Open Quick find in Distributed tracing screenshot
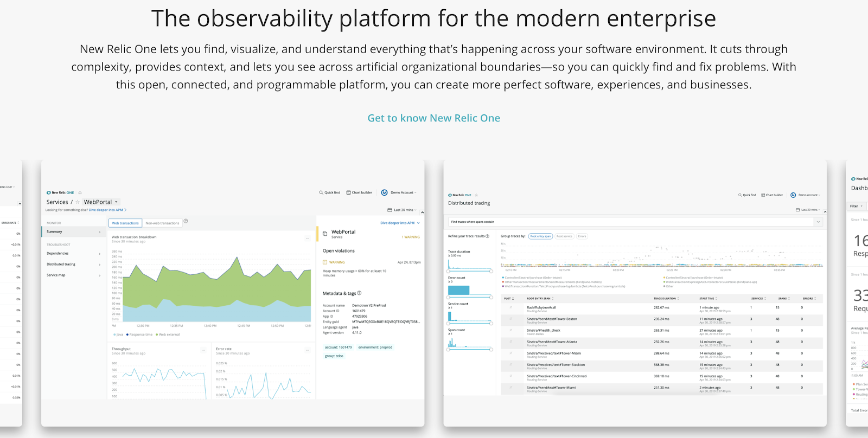 click(x=747, y=195)
